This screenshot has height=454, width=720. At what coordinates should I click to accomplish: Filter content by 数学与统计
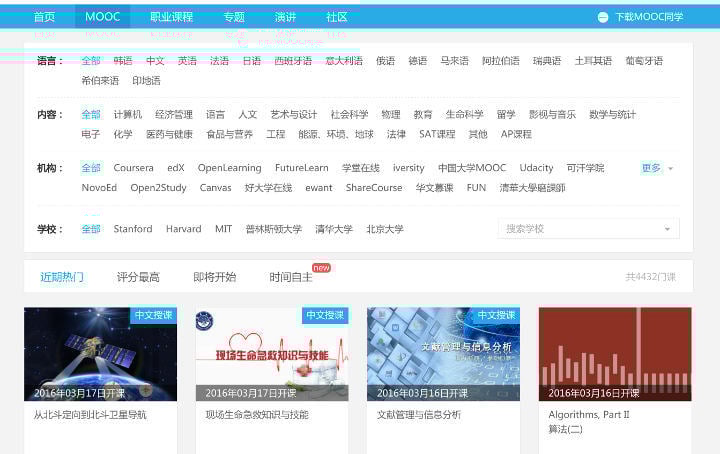point(613,114)
